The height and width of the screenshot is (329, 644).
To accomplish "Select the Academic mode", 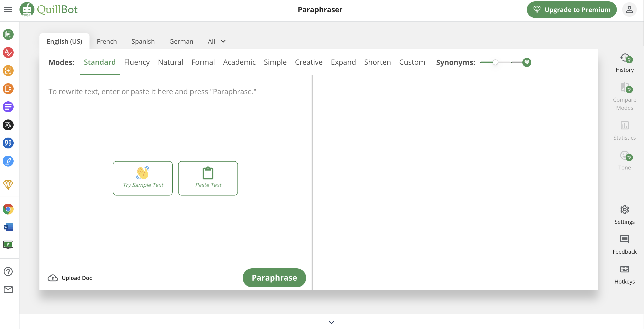I will [239, 62].
